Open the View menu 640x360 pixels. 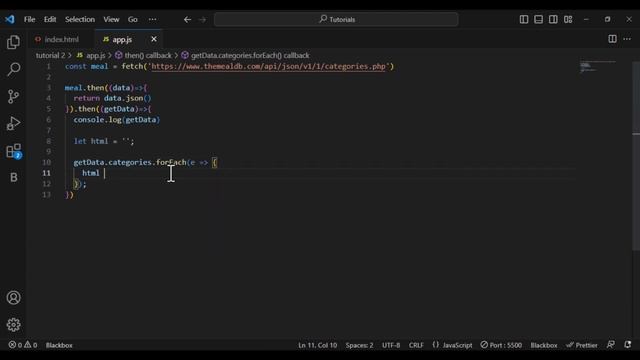pos(111,19)
